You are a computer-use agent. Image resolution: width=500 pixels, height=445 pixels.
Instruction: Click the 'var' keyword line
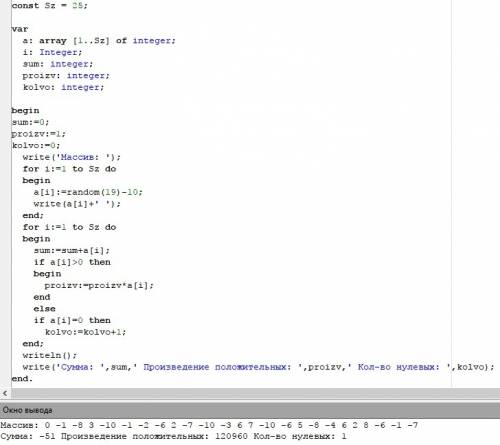coord(20,29)
